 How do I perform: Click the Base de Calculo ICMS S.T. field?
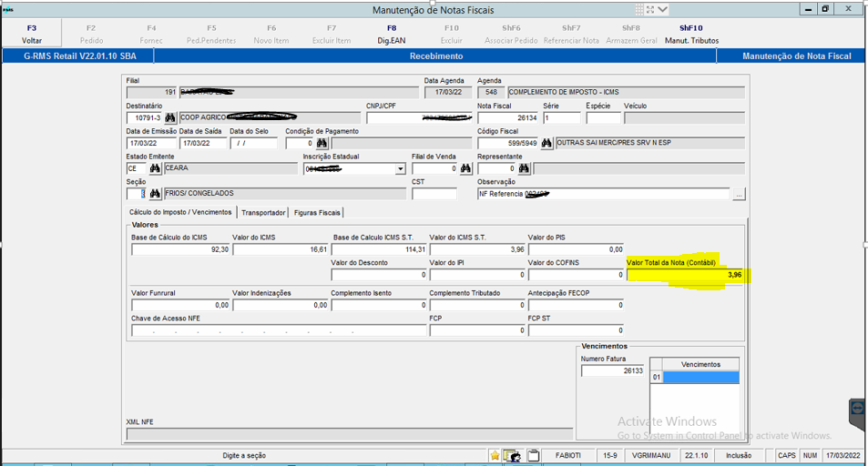[379, 249]
